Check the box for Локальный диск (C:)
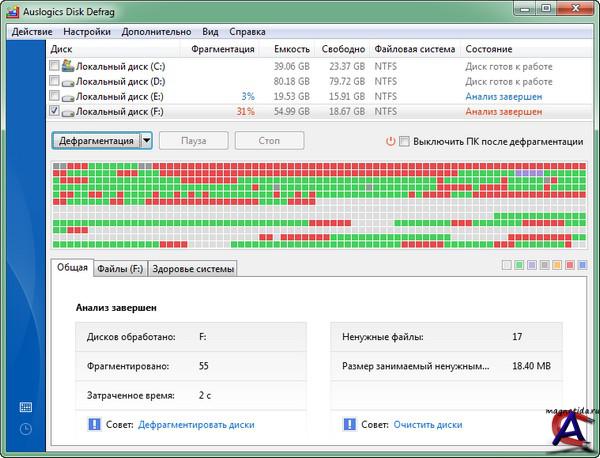 click(x=54, y=66)
